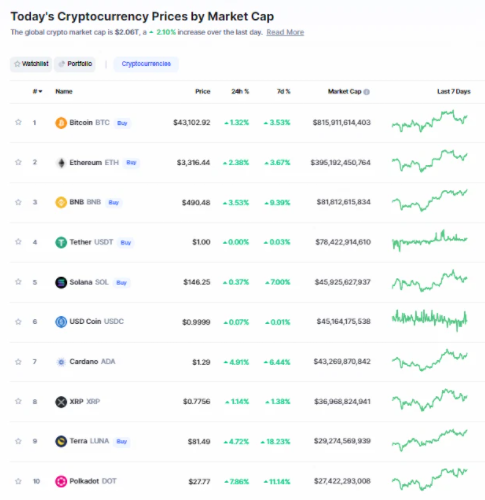This screenshot has height=500, width=485.
Task: Toggle the watchlist star for Terra
Action: [18, 441]
